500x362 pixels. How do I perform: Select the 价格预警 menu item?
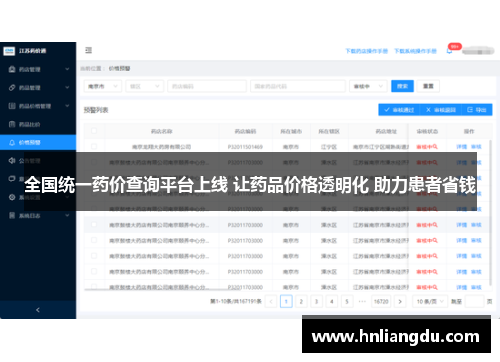38,143
